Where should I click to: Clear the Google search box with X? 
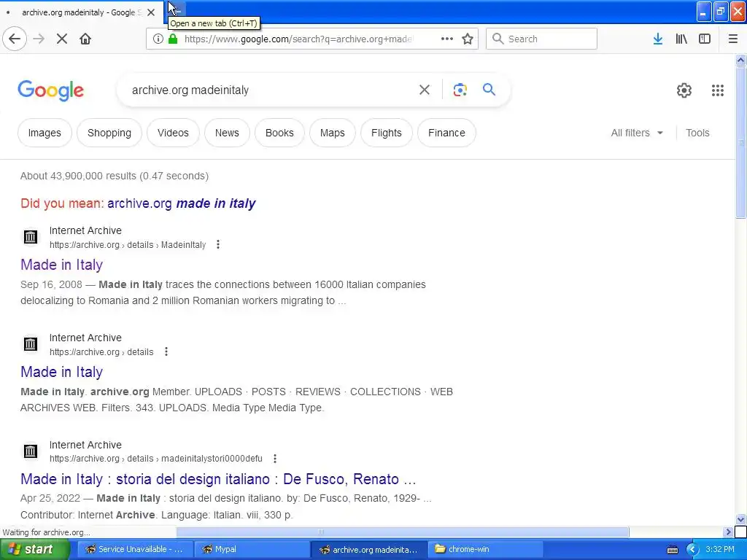425,90
